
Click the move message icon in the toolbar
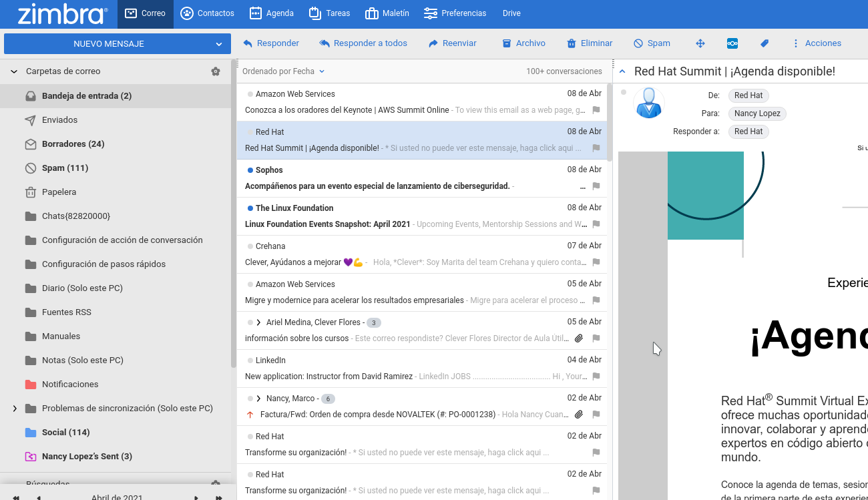700,43
